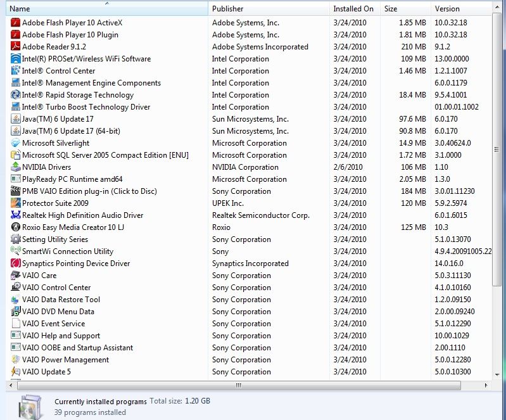Click version 14.0.16.0 cell
This screenshot has height=420, width=506.
point(449,264)
